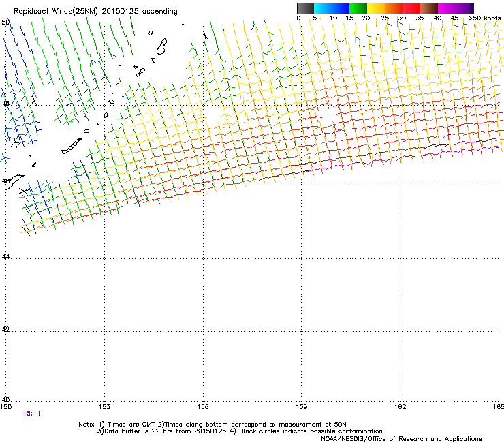
Task: Click the legend scale label '35'
Action: [420, 18]
